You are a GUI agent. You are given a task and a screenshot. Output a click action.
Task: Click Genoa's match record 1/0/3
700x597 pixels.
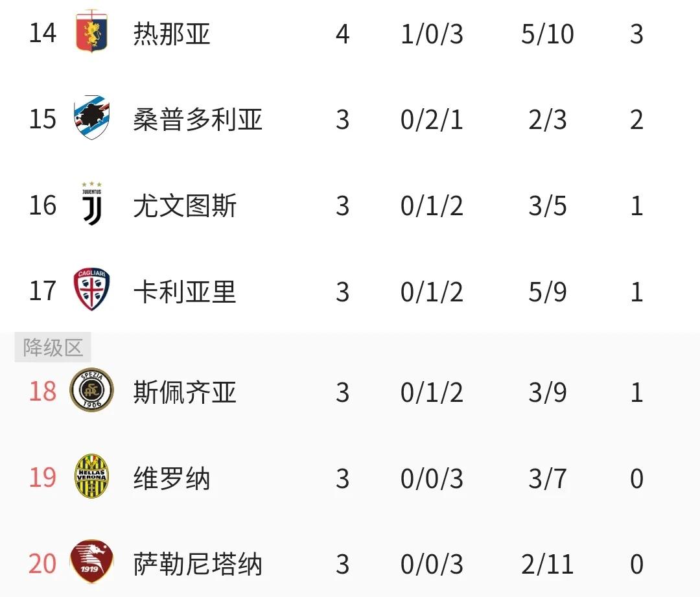click(x=432, y=34)
